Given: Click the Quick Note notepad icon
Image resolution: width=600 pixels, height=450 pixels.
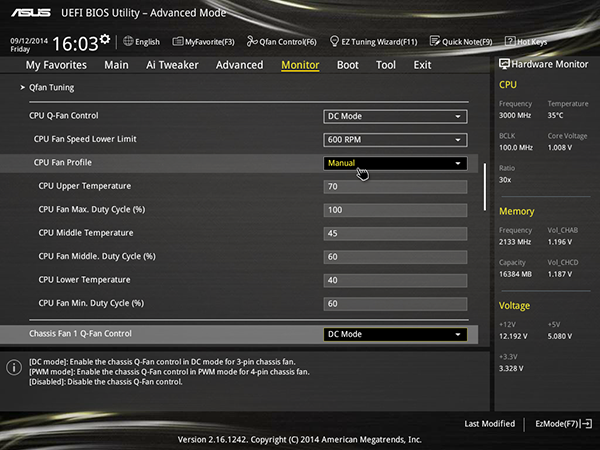Looking at the screenshot, I should (x=435, y=41).
